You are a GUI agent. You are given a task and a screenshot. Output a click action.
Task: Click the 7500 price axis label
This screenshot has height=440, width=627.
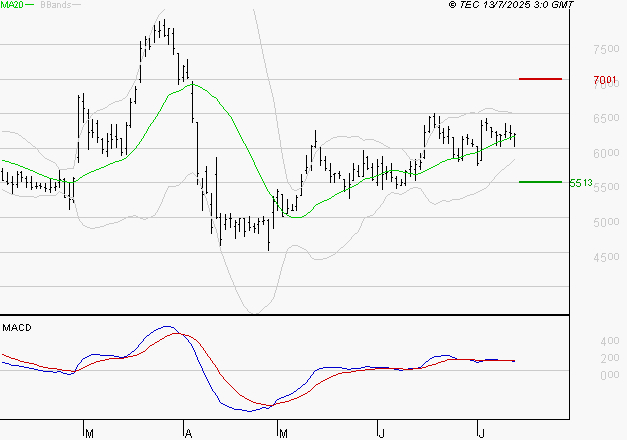(607, 49)
